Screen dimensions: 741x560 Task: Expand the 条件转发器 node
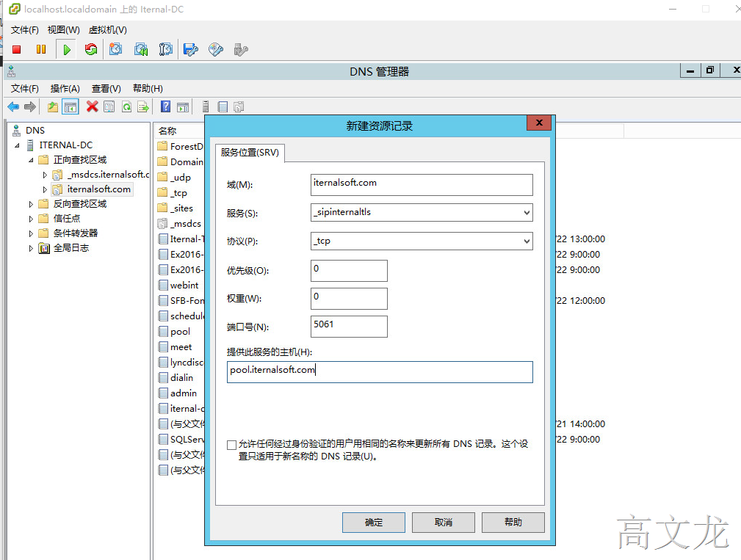point(31,233)
